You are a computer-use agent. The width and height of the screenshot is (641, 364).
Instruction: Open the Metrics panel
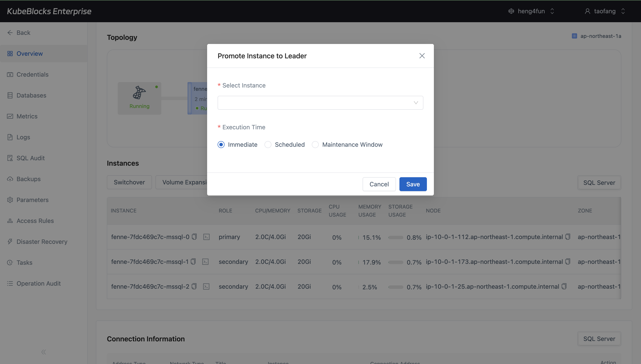tap(27, 116)
